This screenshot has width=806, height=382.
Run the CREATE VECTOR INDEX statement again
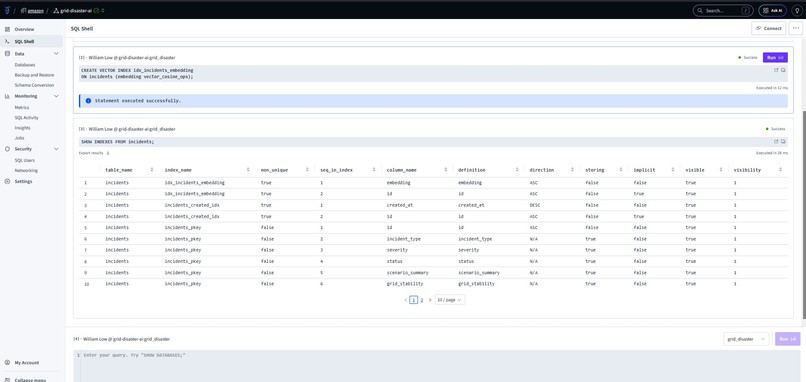(x=775, y=58)
